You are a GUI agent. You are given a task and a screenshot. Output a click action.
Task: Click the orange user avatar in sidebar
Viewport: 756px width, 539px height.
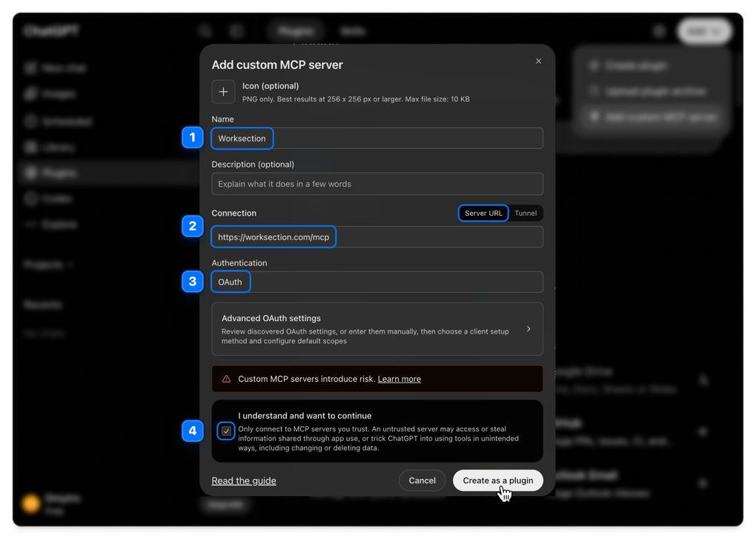(x=31, y=503)
